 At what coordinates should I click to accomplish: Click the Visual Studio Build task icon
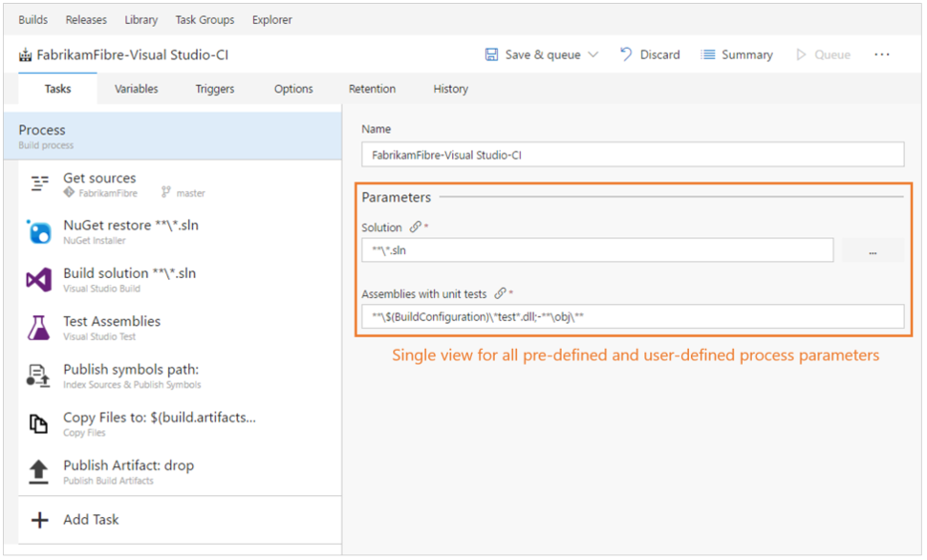click(39, 279)
